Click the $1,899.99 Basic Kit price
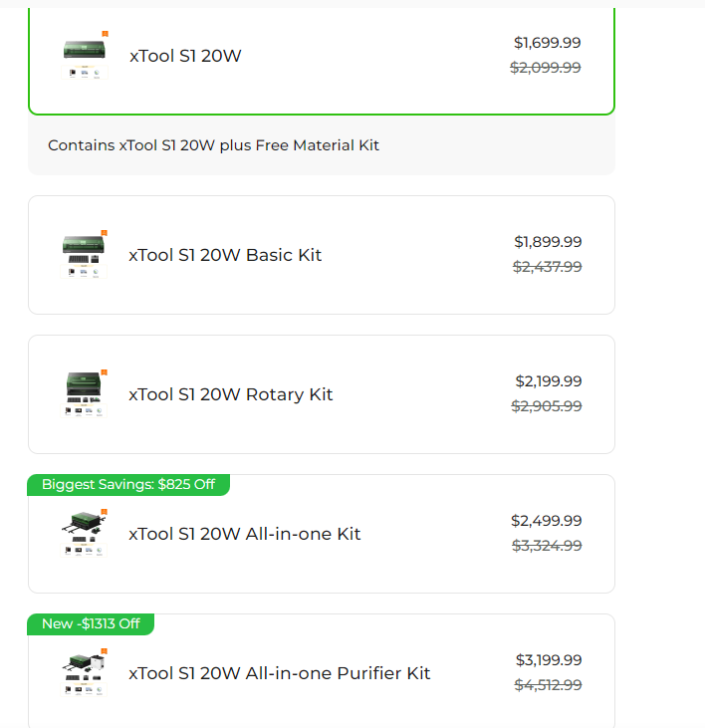Screen dimensions: 705x728 548,242
